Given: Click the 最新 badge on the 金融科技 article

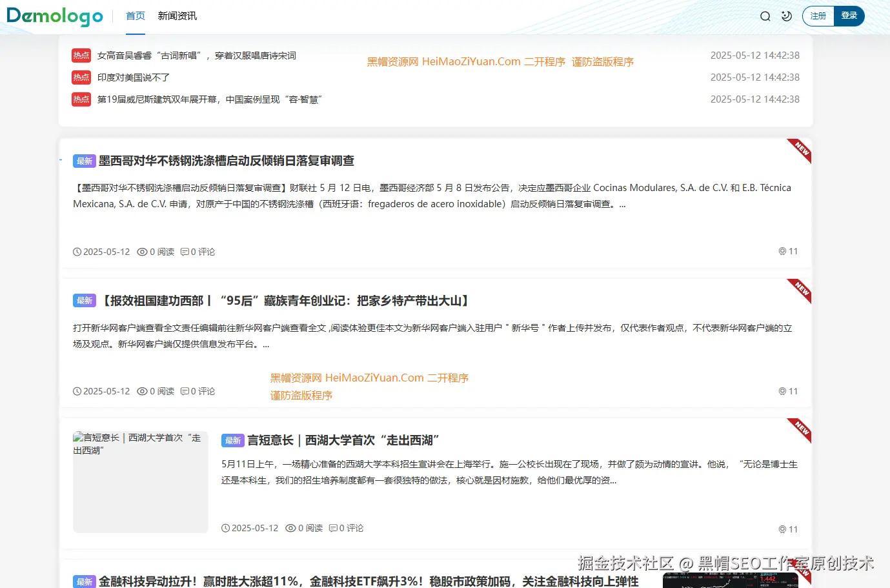Looking at the screenshot, I should click(84, 581).
